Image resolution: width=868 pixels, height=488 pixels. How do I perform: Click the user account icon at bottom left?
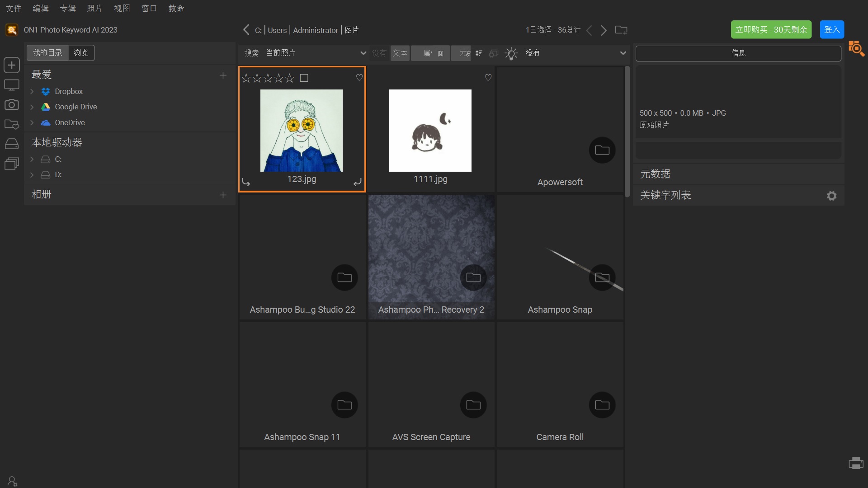coord(12,481)
